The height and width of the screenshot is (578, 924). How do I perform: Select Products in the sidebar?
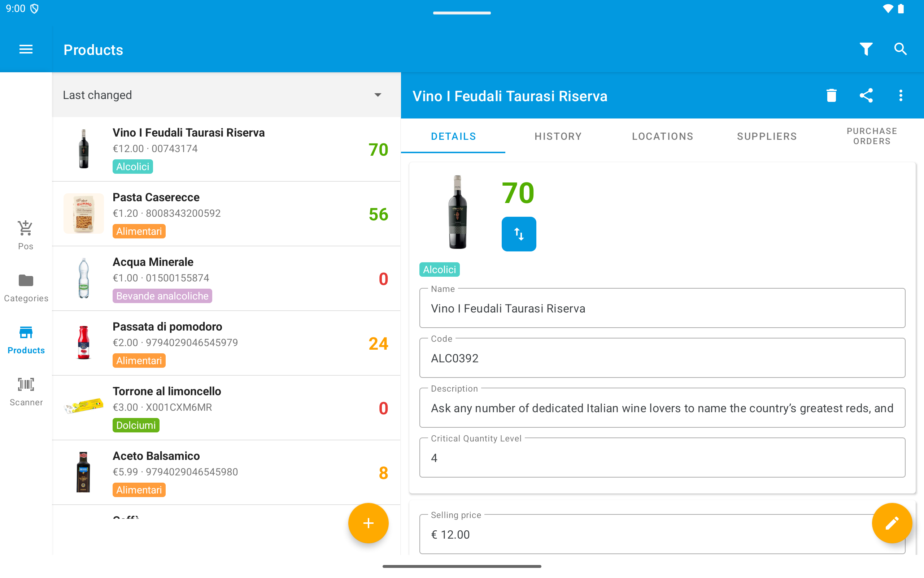point(26,340)
